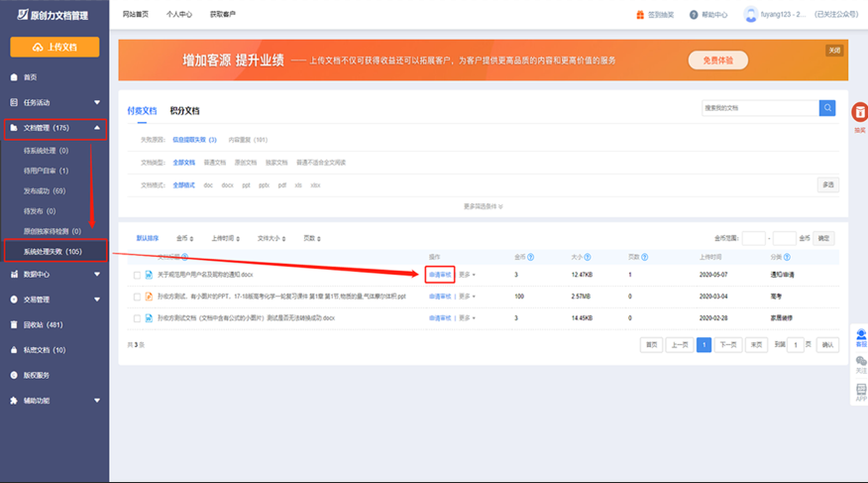Check the first document row checkbox
This screenshot has width=868, height=483.
(137, 275)
